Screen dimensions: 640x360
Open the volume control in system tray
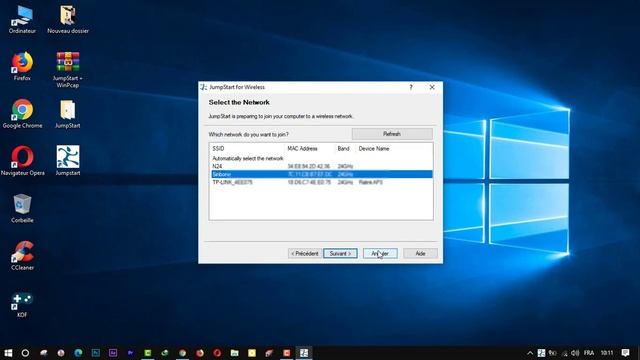coord(576,353)
